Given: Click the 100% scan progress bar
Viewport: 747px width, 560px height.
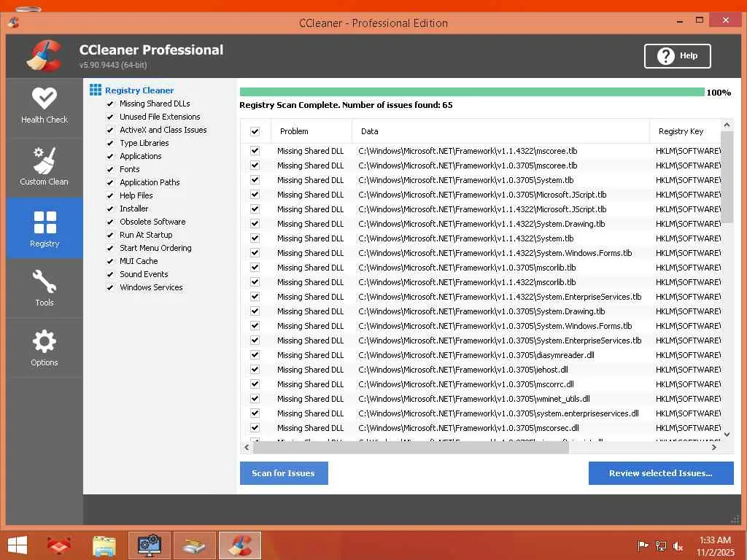Looking at the screenshot, I should coord(472,92).
